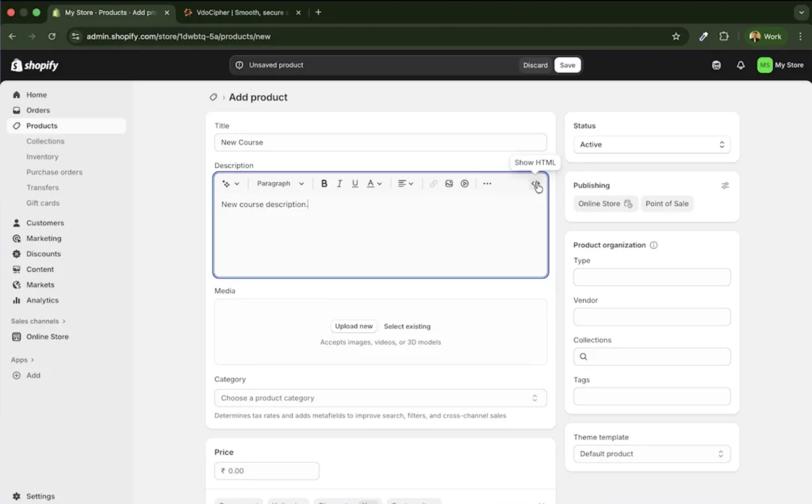Click the Collections search field
The image size is (812, 504).
[652, 357]
